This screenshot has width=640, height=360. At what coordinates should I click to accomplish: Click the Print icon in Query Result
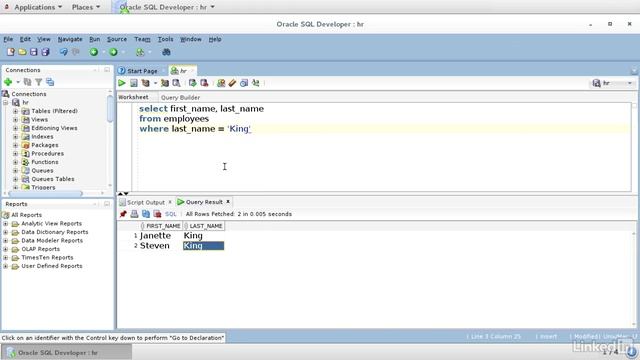(x=134, y=214)
